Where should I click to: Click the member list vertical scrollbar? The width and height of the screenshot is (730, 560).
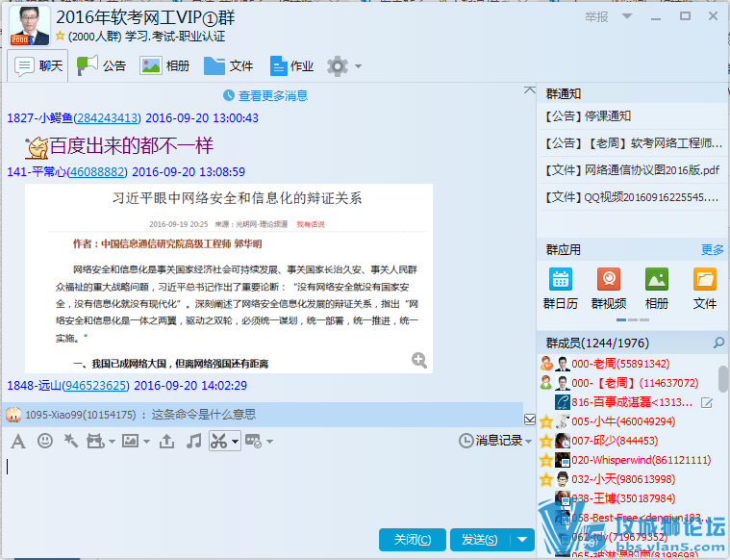(x=723, y=379)
